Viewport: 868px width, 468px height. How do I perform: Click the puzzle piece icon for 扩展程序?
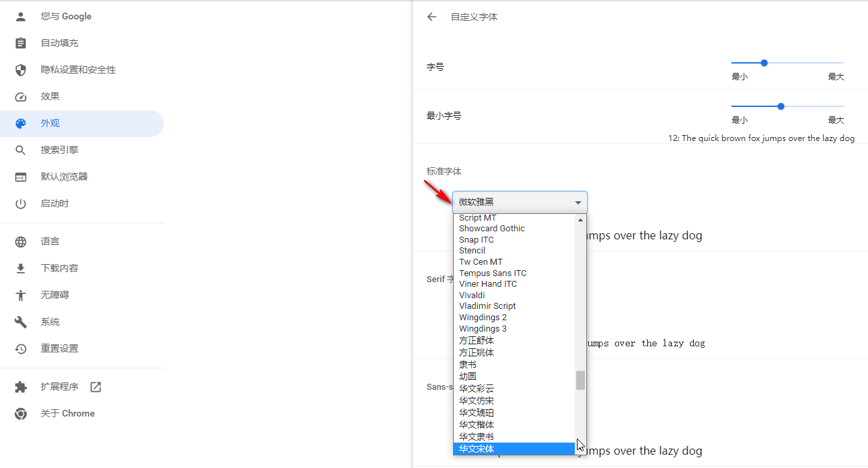click(21, 386)
